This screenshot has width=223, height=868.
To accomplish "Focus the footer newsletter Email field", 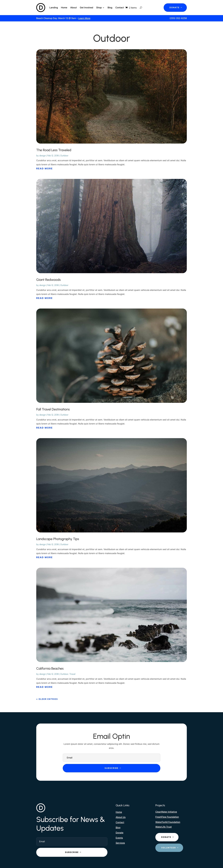I will (x=72, y=841).
